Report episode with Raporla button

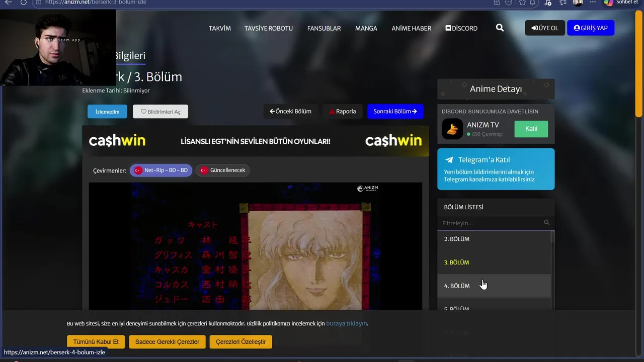(342, 111)
